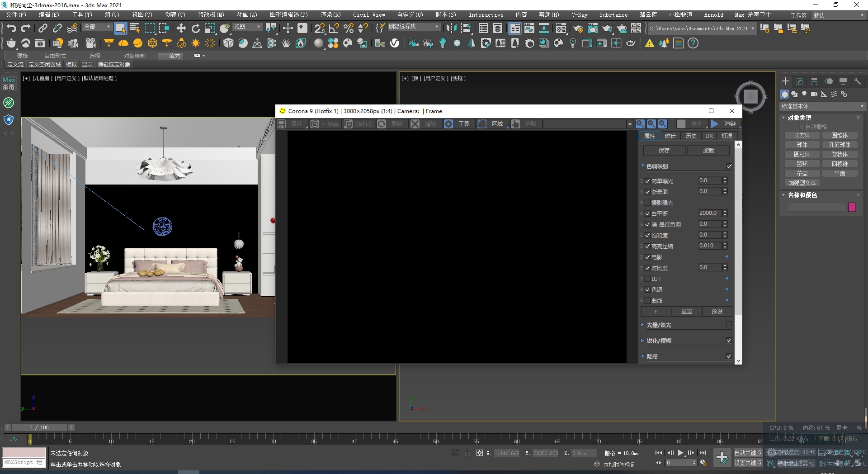Activate the Select and Link chain icon
This screenshot has height=474, width=868.
42,28
